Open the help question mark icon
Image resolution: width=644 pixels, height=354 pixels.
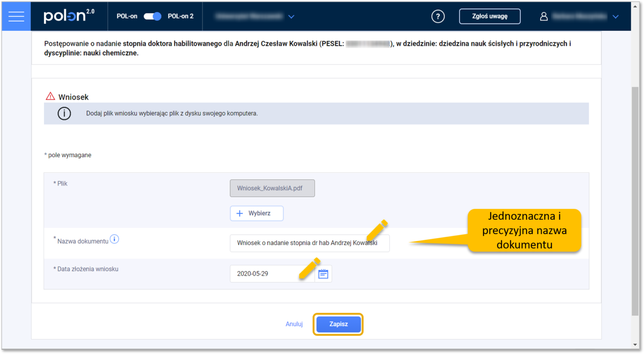click(x=438, y=16)
